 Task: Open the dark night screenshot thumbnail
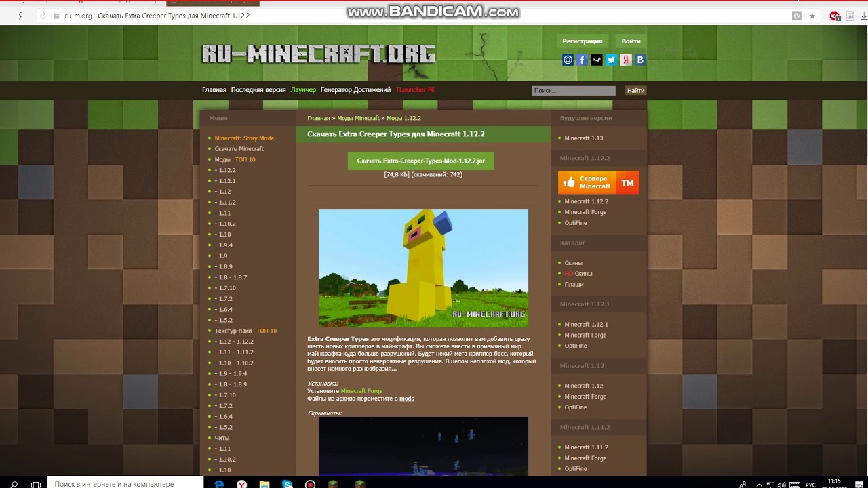tap(423, 447)
